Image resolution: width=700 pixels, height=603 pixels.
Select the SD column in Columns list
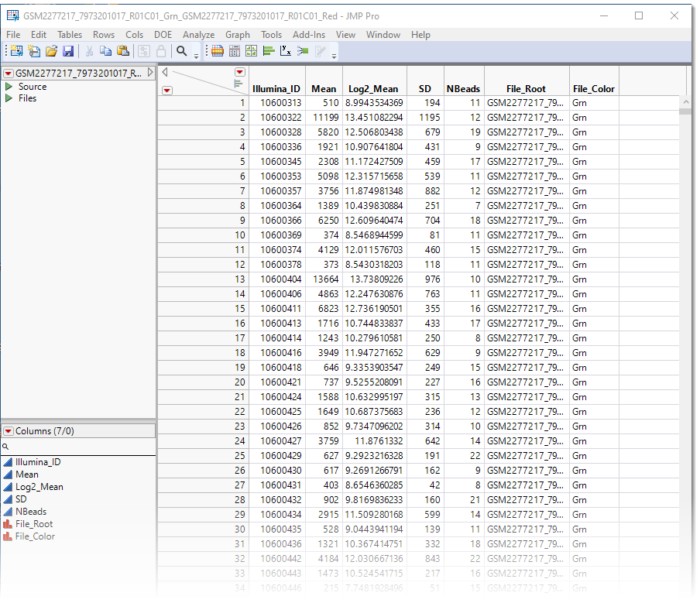pos(21,499)
